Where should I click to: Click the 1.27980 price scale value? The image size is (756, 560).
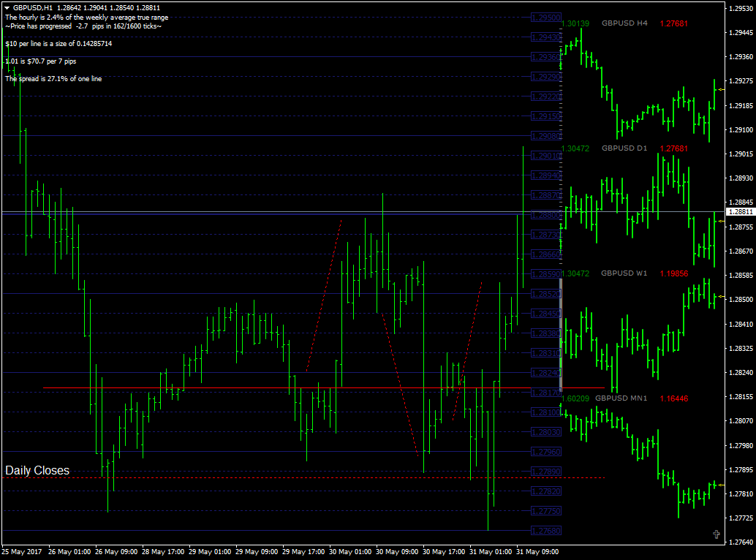point(741,446)
